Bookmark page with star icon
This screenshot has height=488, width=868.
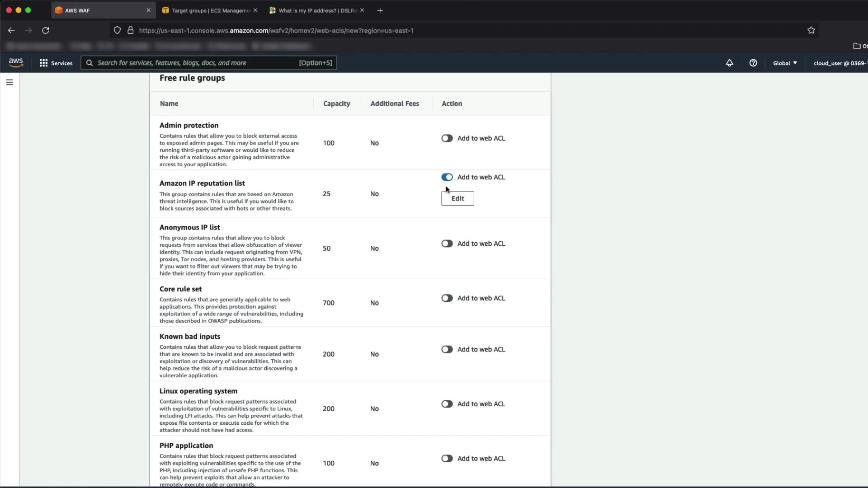coord(811,30)
